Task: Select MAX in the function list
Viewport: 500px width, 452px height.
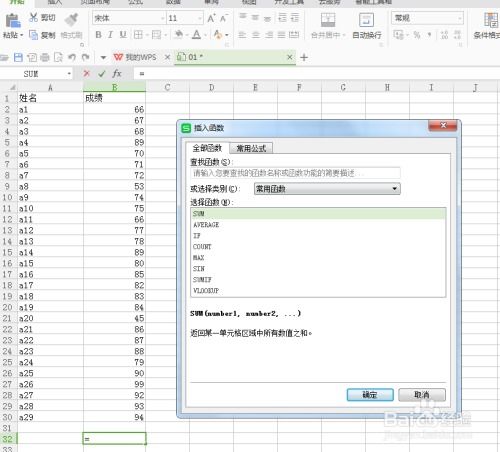Action: [318, 258]
